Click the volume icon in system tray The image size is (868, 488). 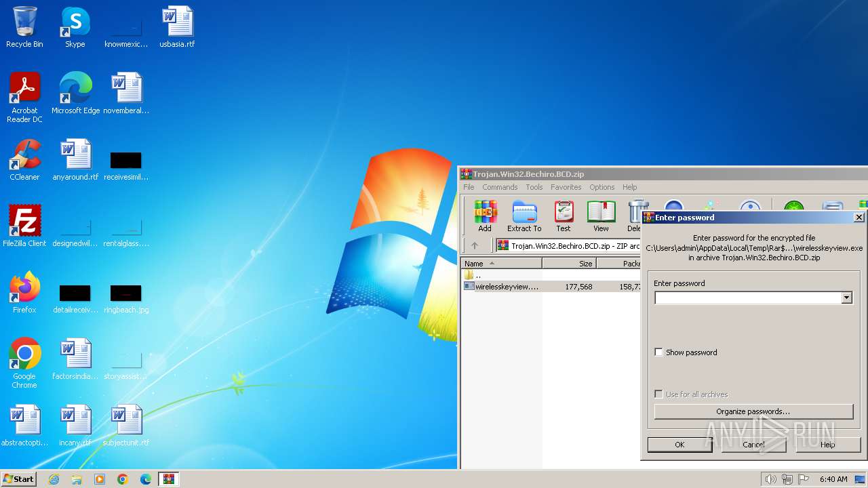pyautogui.click(x=770, y=479)
